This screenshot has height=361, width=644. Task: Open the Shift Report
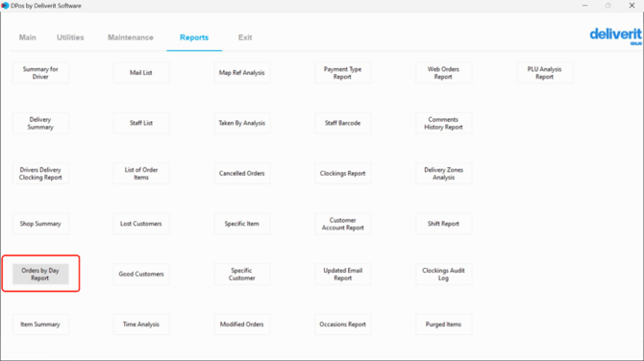coord(443,224)
